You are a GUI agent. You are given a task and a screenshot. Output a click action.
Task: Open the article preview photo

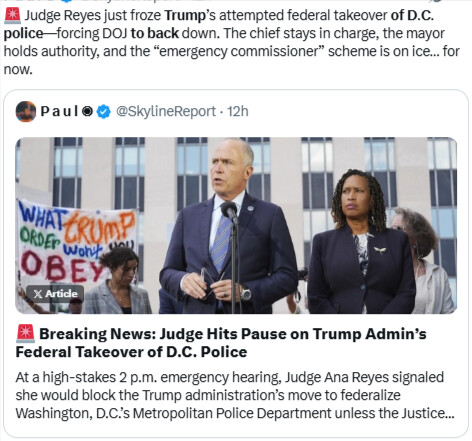click(236, 225)
